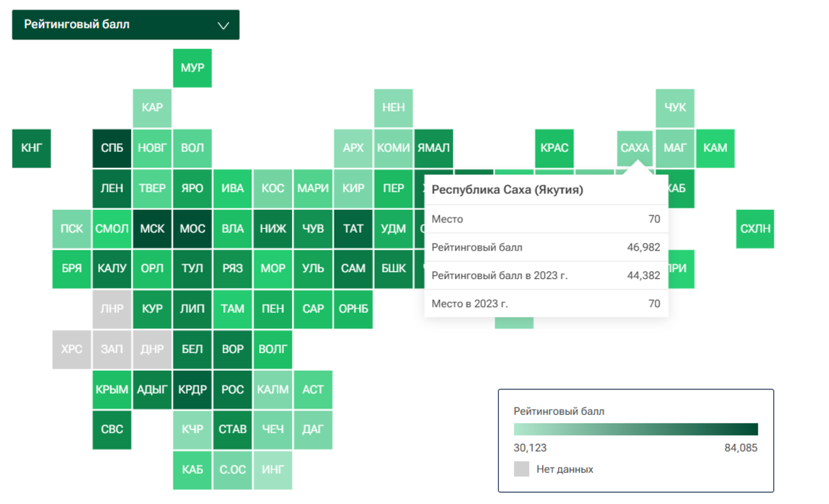Image resolution: width=829 pixels, height=504 pixels.
Task: Select the ТАТ region tile
Action: (x=353, y=229)
